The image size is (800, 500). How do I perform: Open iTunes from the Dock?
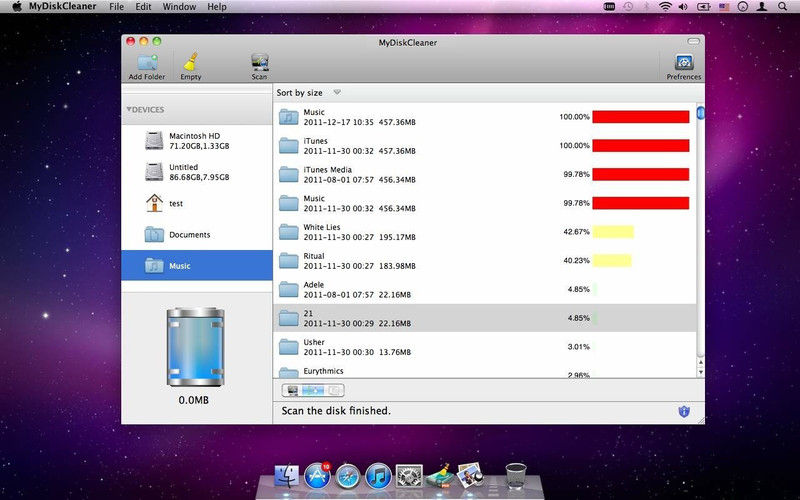(x=379, y=477)
